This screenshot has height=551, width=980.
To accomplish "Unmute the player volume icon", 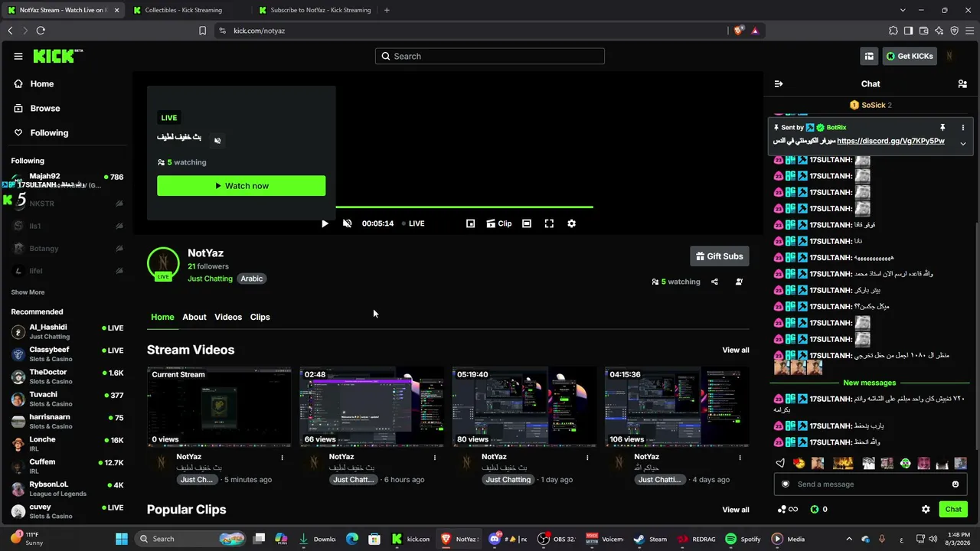I will point(347,223).
